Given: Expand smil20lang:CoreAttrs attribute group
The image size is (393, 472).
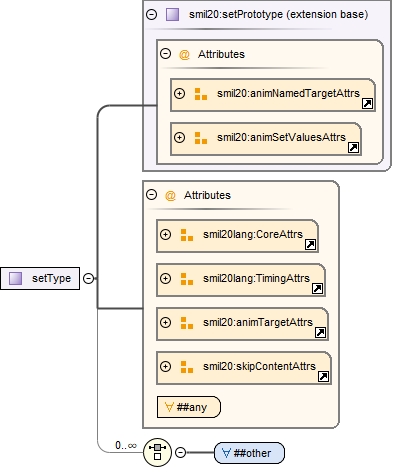Looking at the screenshot, I should click(x=165, y=234).
